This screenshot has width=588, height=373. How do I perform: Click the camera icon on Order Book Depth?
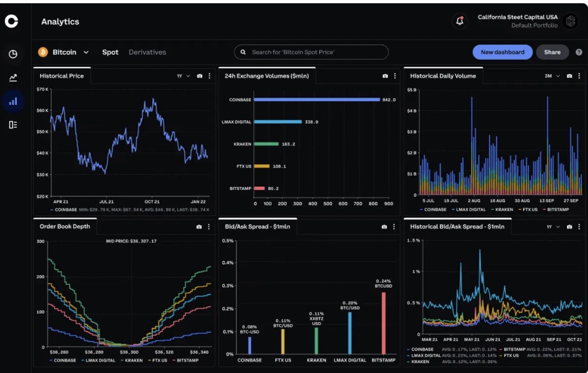click(199, 226)
